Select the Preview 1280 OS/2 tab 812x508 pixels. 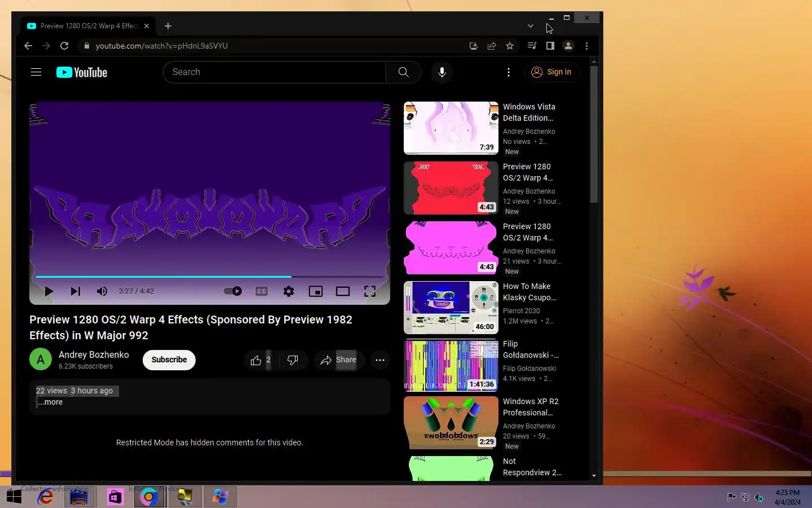[88, 26]
